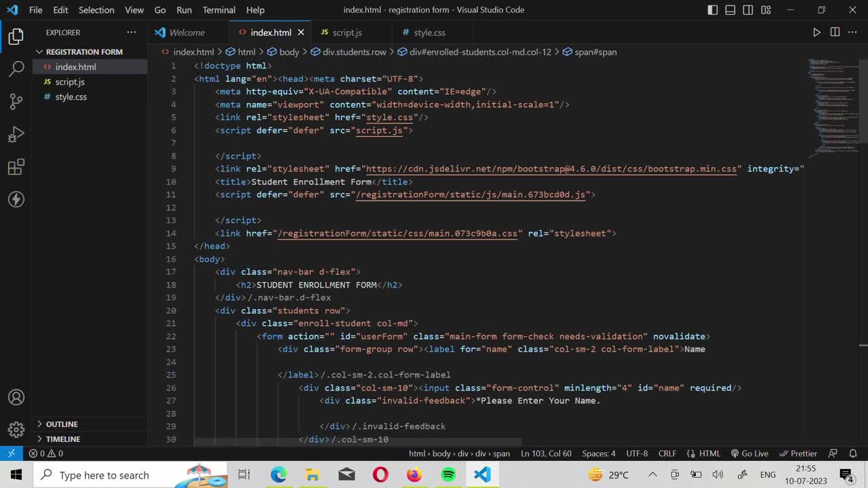Viewport: 868px width, 488px height.
Task: Switch to the script.js editor tab
Action: click(x=347, y=33)
